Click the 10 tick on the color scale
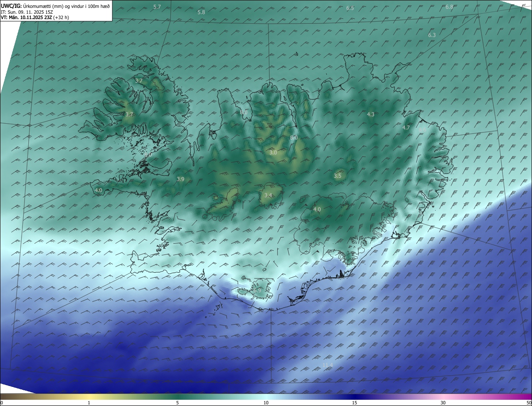The width and height of the screenshot is (532, 406). pyautogui.click(x=266, y=403)
